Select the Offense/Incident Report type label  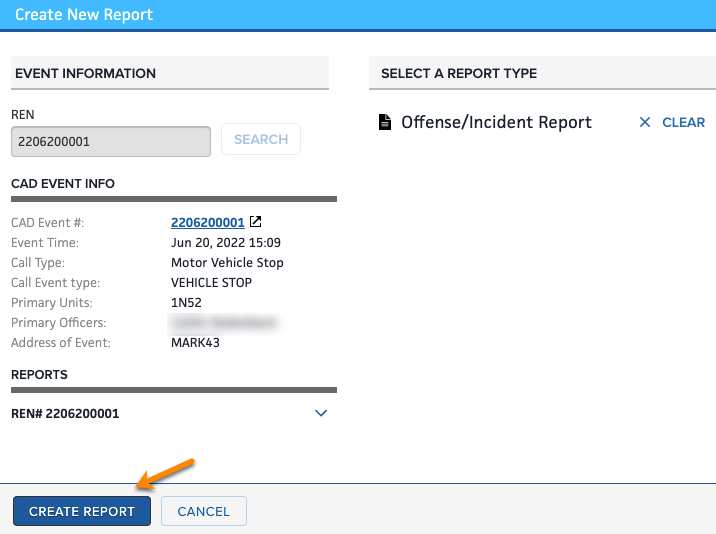click(x=496, y=122)
